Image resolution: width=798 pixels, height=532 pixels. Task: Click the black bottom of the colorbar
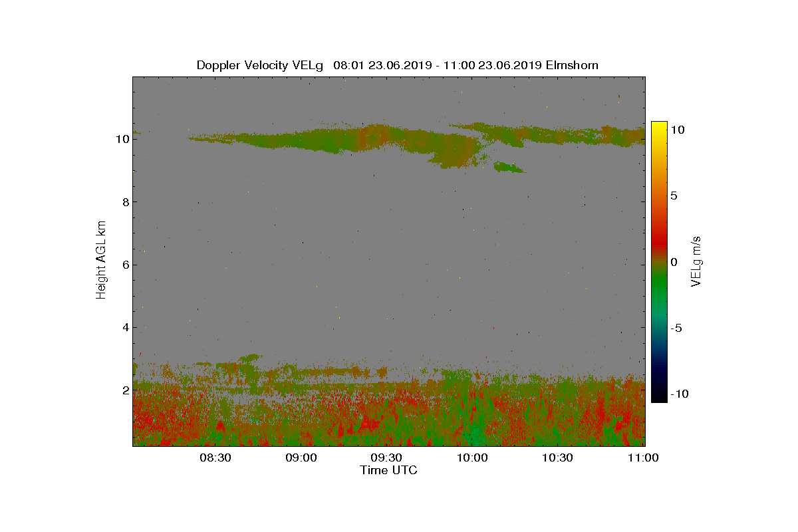(x=659, y=397)
